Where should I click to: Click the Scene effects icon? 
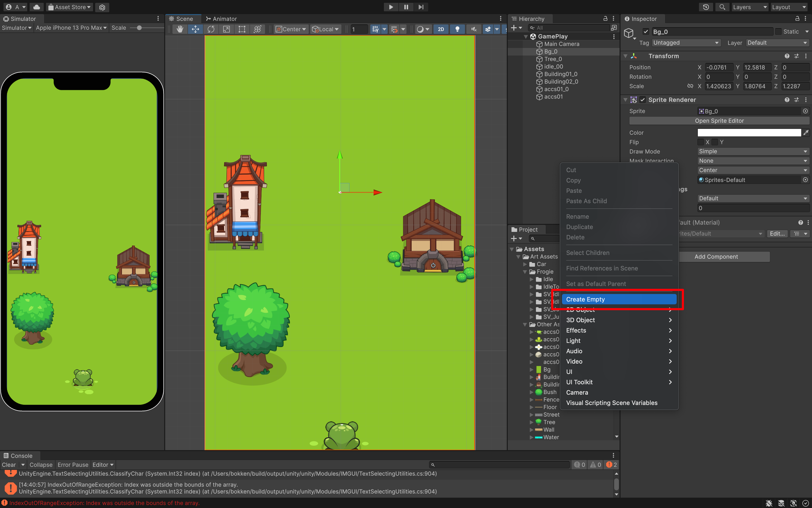(488, 29)
